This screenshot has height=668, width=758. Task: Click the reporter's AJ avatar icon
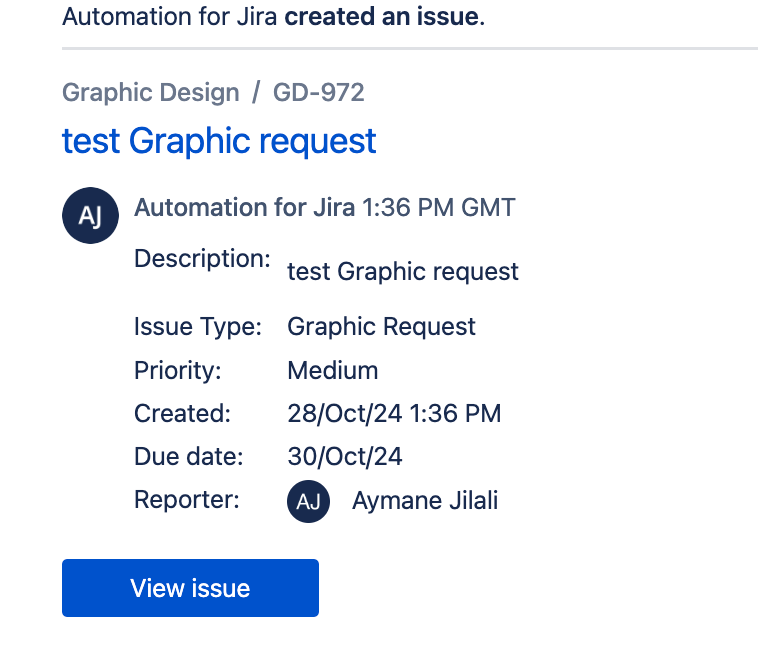308,501
